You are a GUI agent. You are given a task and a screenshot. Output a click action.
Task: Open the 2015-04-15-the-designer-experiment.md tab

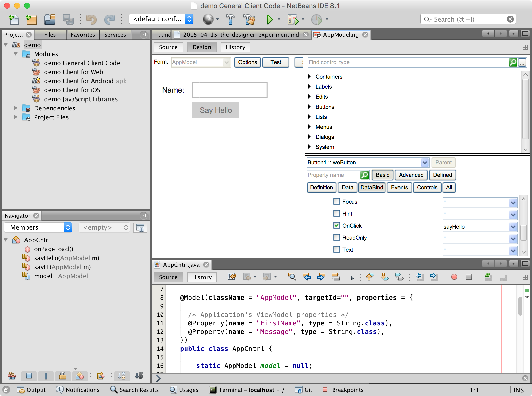pyautogui.click(x=241, y=35)
